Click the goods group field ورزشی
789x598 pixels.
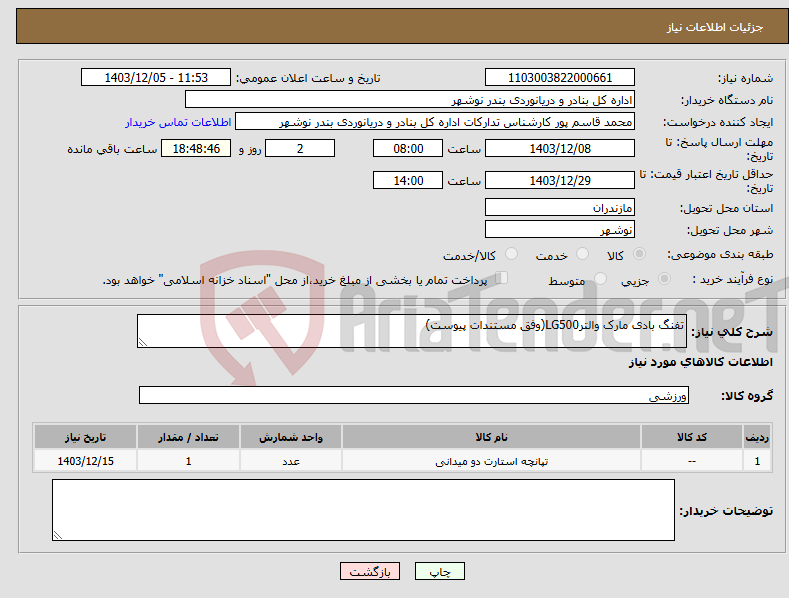point(414,395)
